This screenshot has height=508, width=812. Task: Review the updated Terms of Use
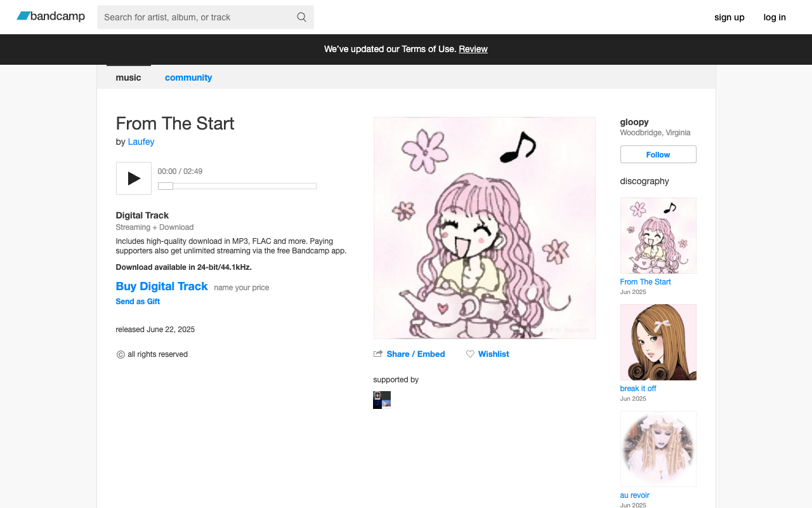(x=473, y=49)
